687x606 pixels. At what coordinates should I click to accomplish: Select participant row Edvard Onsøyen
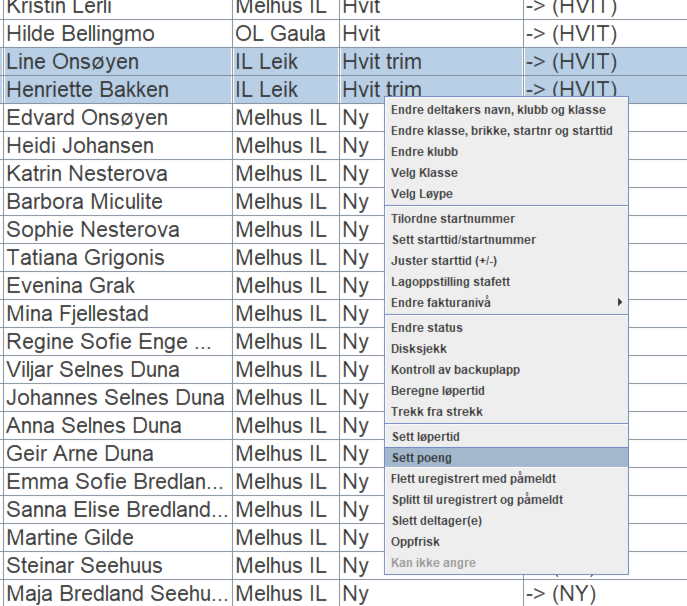pos(88,118)
